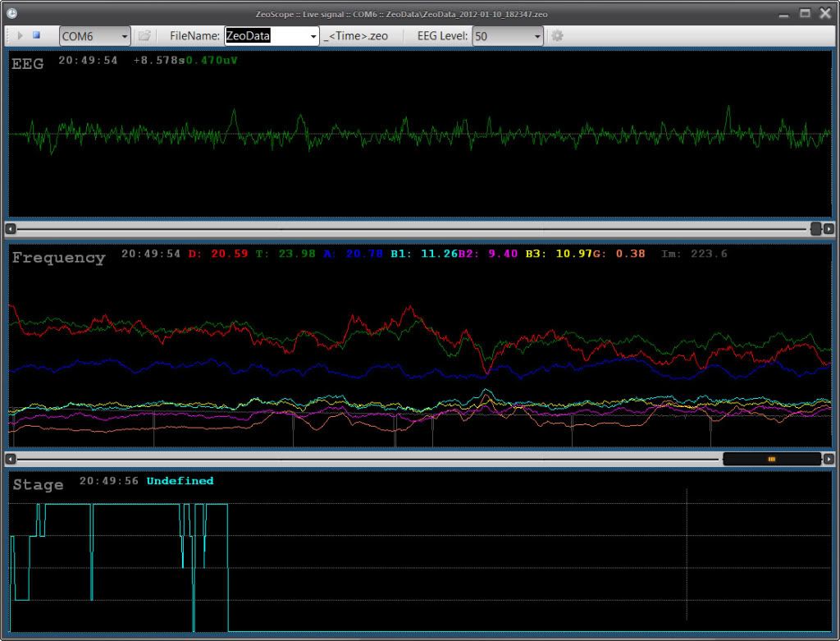Viewport: 840px width, 641px height.
Task: Open the settings gear icon
Action: 558,36
